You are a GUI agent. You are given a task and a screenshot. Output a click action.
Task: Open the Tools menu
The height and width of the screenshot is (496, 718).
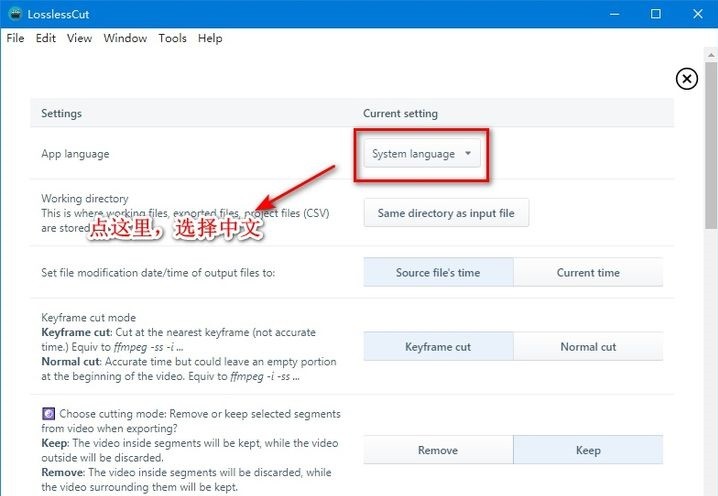172,38
